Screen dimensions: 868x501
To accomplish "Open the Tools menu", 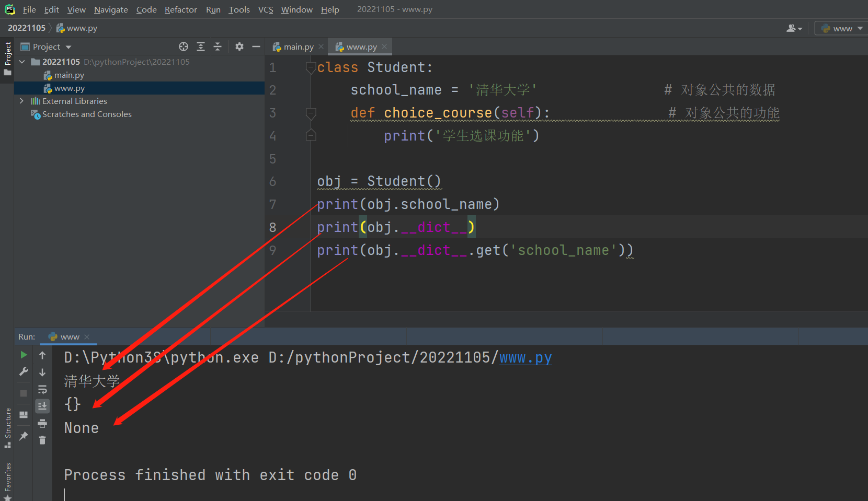I will tap(239, 9).
